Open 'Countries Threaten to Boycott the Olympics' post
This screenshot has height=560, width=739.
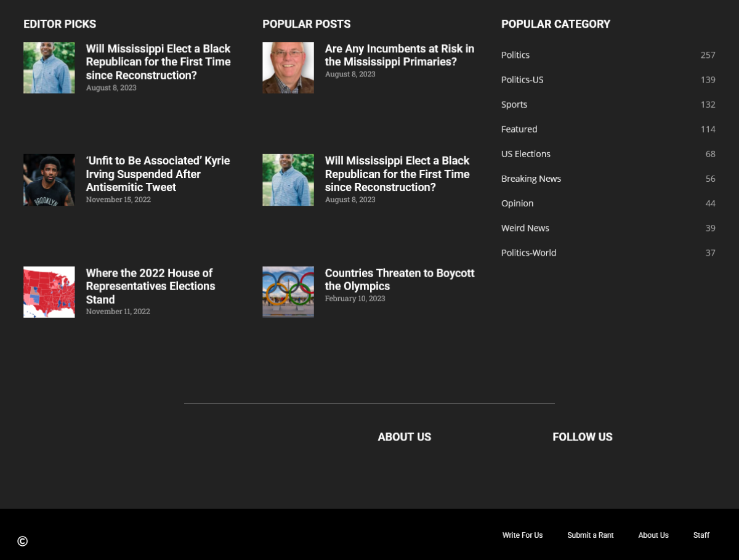[399, 279]
